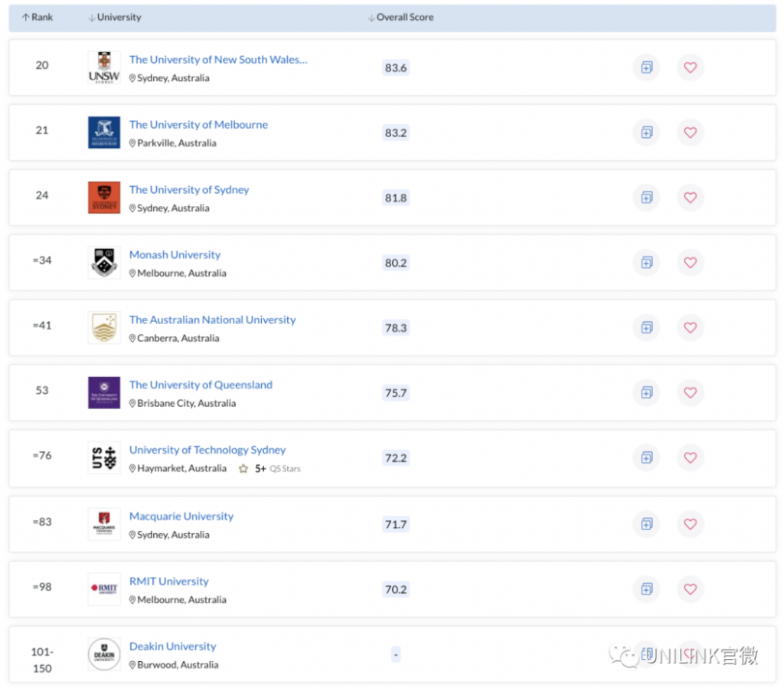Shortlist Monash University with the heart
The height and width of the screenshot is (688, 784).
coord(690,262)
